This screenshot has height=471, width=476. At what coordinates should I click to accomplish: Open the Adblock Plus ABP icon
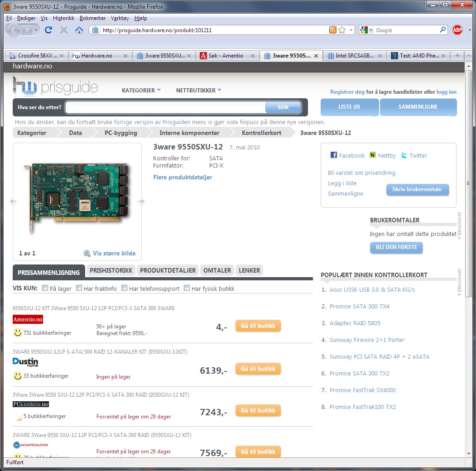coord(457,30)
